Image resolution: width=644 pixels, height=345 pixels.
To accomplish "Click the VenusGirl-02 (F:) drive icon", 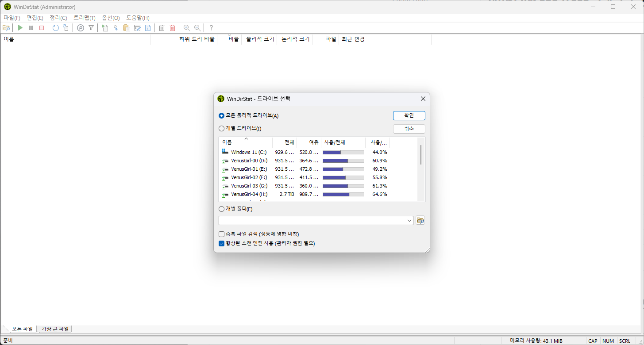I will 225,177.
